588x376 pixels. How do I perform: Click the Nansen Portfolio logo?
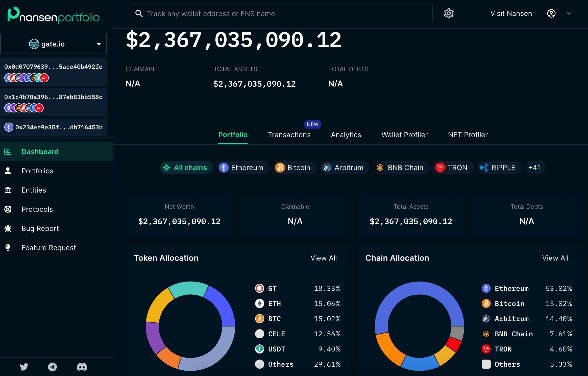[54, 15]
